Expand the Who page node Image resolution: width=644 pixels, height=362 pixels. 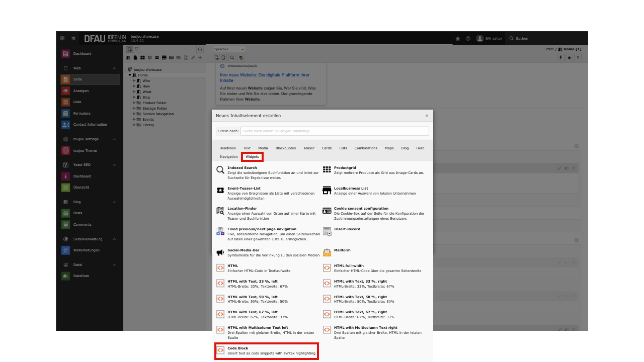pyautogui.click(x=134, y=81)
